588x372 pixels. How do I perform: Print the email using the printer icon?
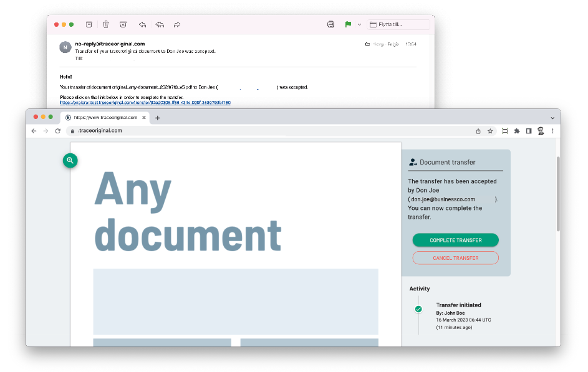(x=330, y=24)
